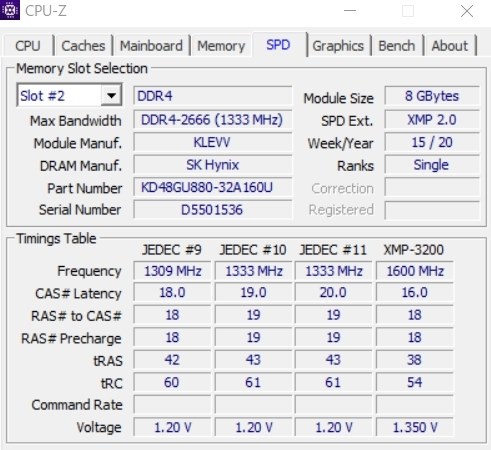The height and width of the screenshot is (450, 491).
Task: Click the Slot #2 selection box
Action: (69, 96)
